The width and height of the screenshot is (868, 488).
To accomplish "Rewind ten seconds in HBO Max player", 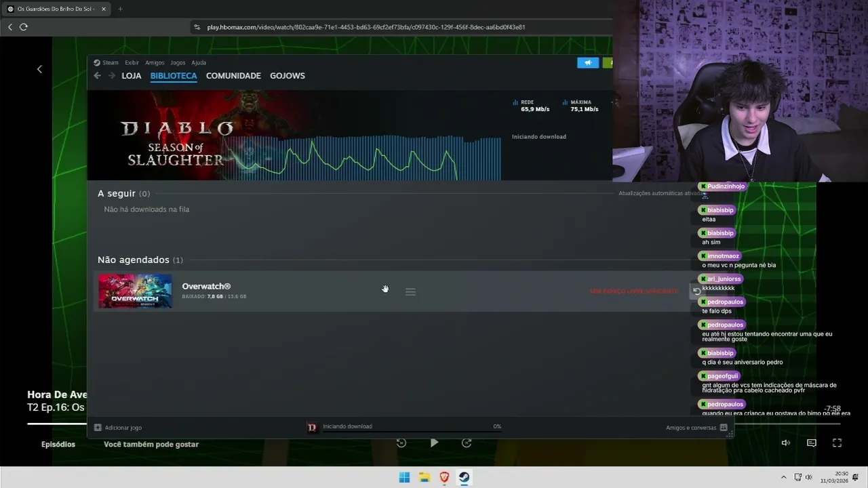I will [x=401, y=443].
